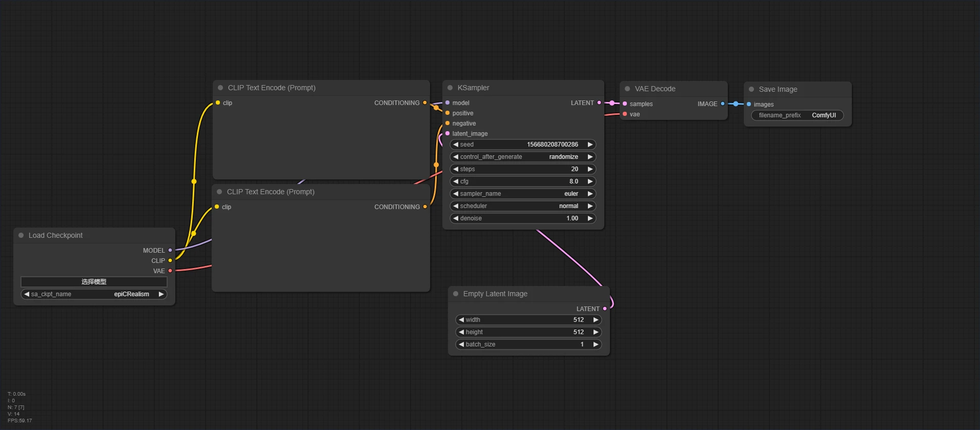Click the right arrow next to epiCRealism checkpoint
980x430 pixels.
pyautogui.click(x=161, y=294)
